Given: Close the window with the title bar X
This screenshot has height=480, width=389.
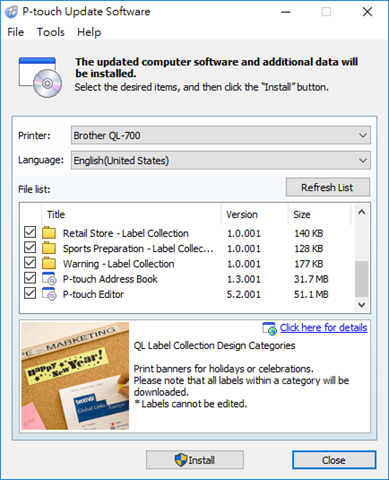Looking at the screenshot, I should [x=367, y=12].
